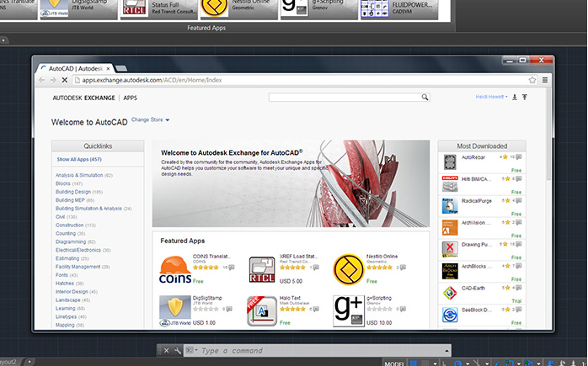This screenshot has width=588, height=366.
Task: Click the FLUIDPOWER CADSYM app in ribbon
Action: pos(399,8)
